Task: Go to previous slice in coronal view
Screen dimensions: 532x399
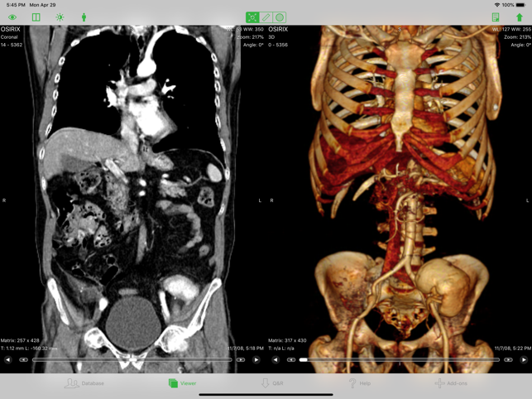Action: point(8,360)
